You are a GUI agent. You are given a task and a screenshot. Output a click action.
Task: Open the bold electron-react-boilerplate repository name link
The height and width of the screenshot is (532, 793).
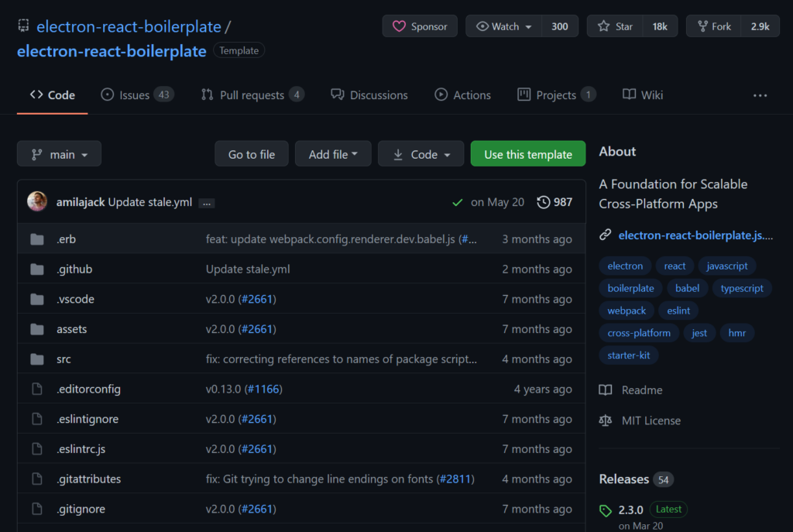[x=112, y=51]
